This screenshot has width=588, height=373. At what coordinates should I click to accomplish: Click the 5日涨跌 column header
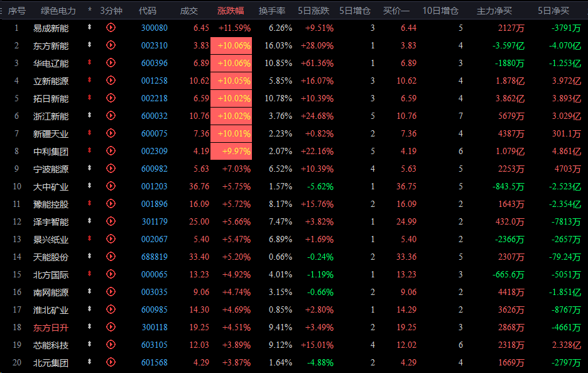tap(314, 11)
